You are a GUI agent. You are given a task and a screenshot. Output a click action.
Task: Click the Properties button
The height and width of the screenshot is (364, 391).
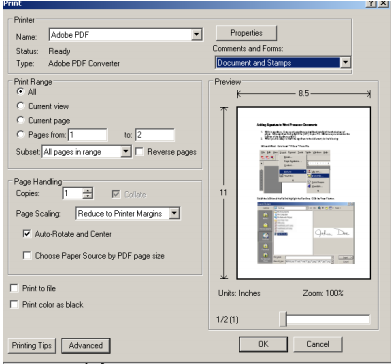click(x=246, y=33)
